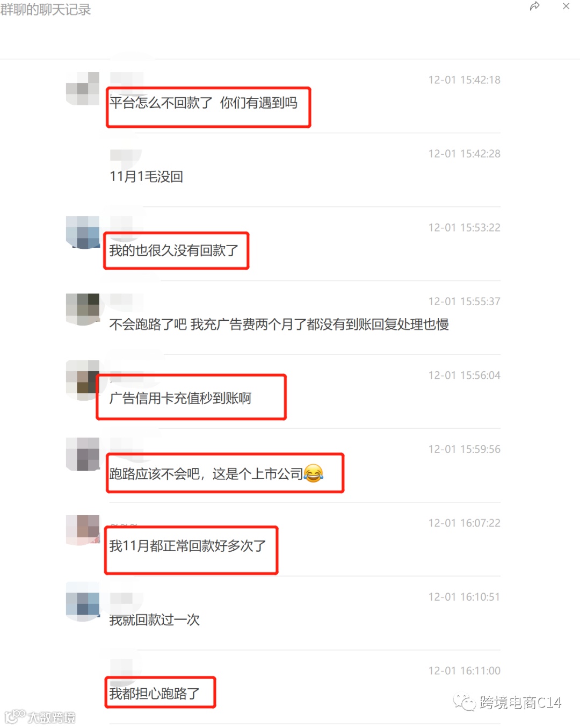Viewport: 580px width, 728px height.
Task: Select the message 我就回款过一次
Action: [155, 620]
